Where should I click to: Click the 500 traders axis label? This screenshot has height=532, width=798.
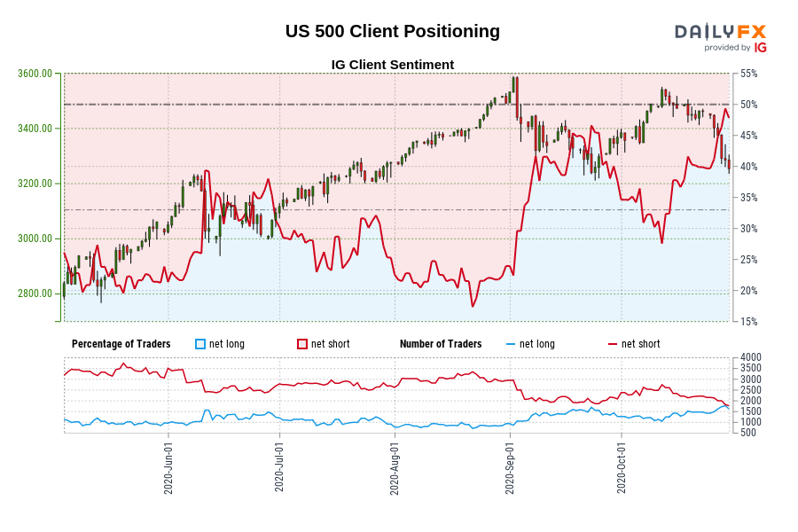click(x=748, y=433)
